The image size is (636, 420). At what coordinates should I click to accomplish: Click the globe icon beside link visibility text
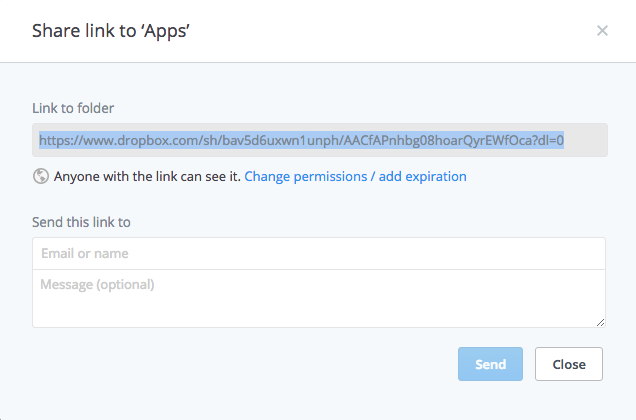(x=41, y=177)
